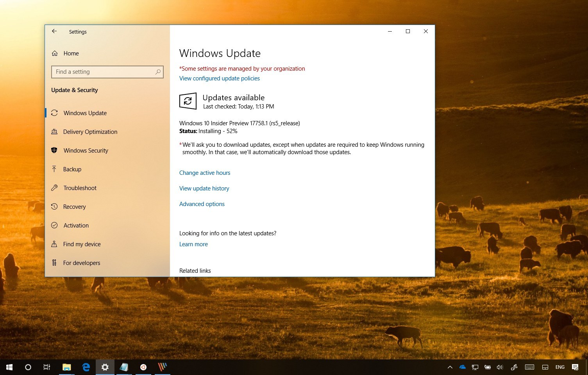Click the Advanced options link

tap(202, 204)
